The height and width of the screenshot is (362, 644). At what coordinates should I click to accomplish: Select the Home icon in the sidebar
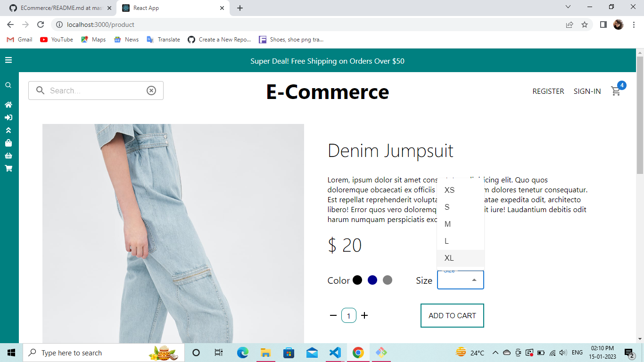(x=8, y=105)
